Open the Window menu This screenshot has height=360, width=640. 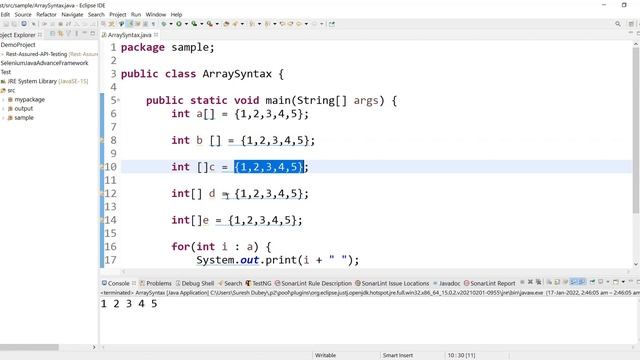point(156,14)
